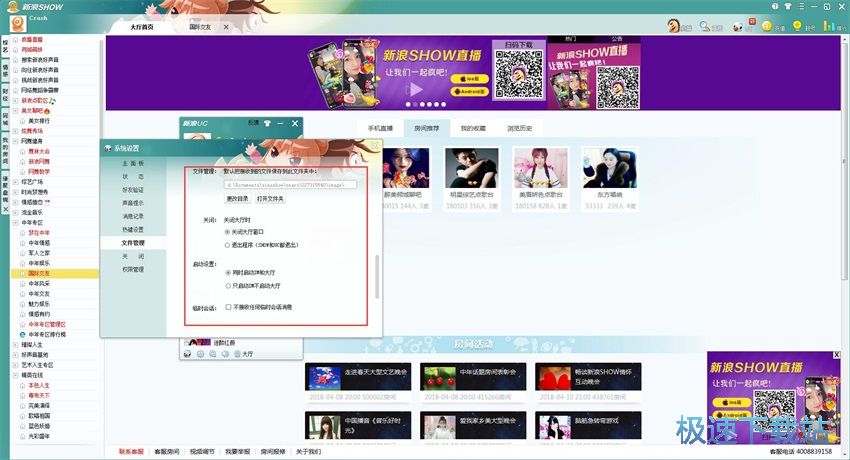Click the 更改目录 button
The width and height of the screenshot is (850, 460).
pyautogui.click(x=237, y=199)
